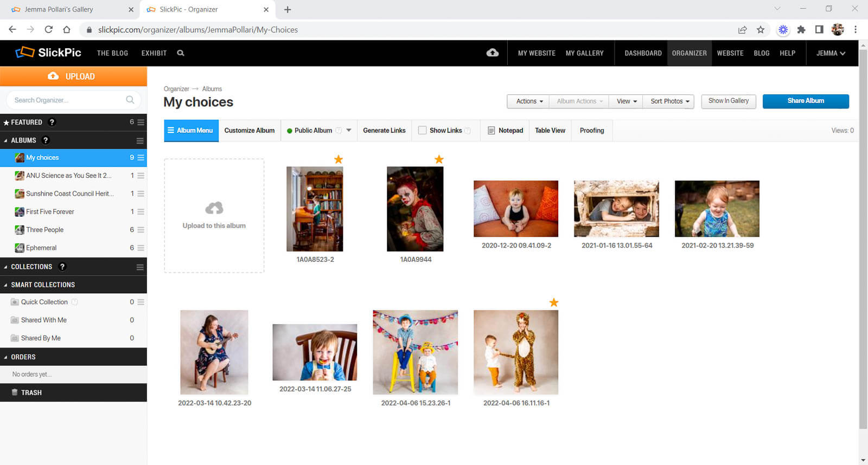Click the search magnifier next to EXHIBIT
Screen dimensions: 868x465
click(181, 53)
